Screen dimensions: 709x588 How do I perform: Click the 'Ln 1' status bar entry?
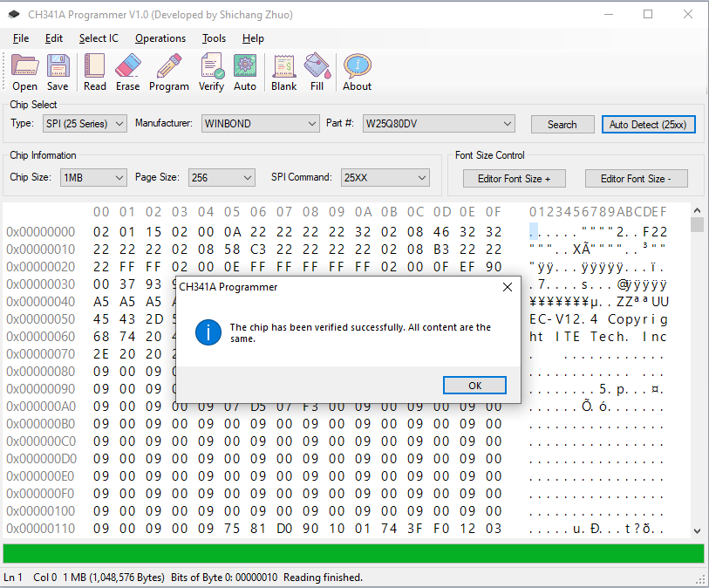tap(13, 578)
